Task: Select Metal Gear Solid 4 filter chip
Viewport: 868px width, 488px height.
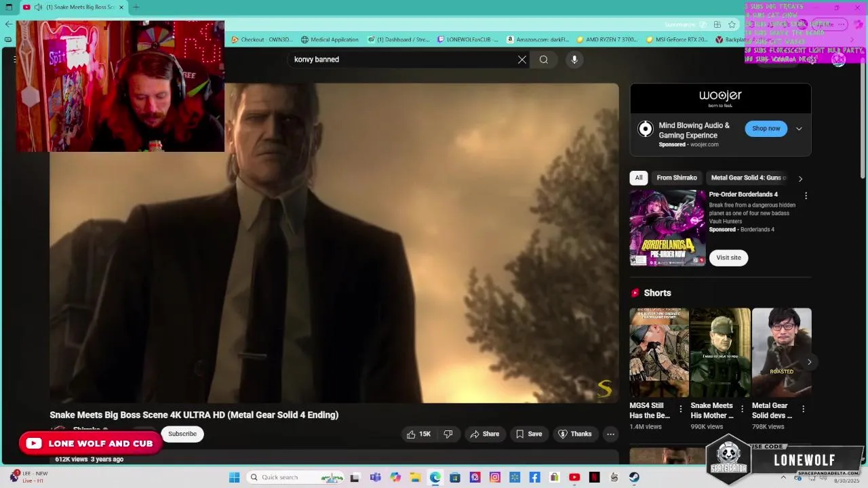Action: 748,178
